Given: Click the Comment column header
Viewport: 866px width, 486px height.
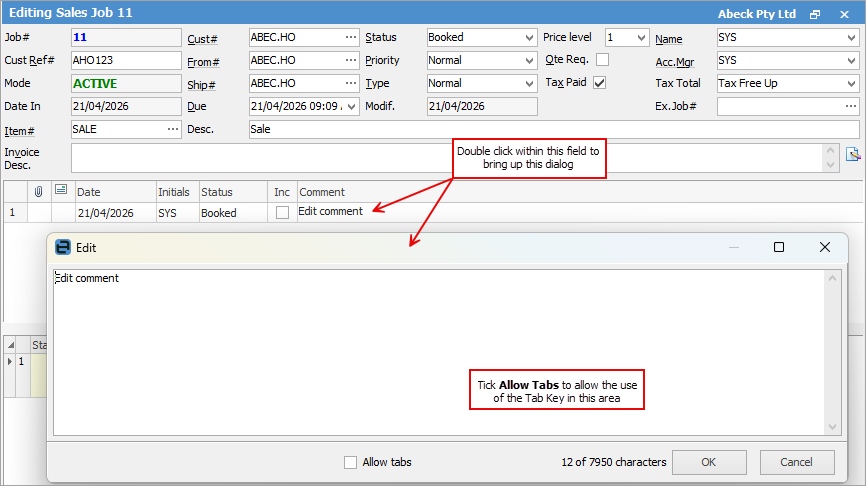Looking at the screenshot, I should (x=579, y=192).
